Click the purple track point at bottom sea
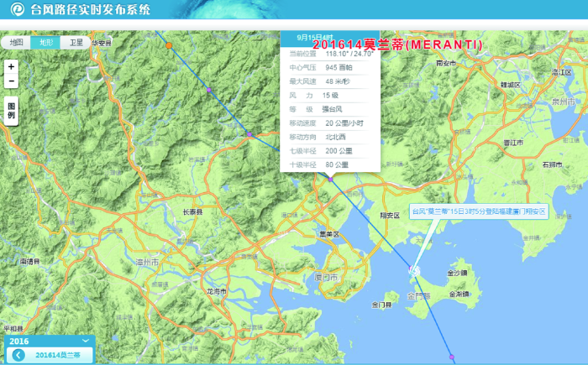Image resolution: width=588 pixels, height=365 pixels. point(451,357)
